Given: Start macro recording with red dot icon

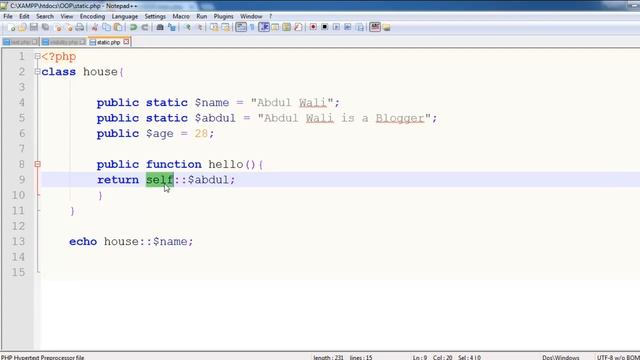Looking at the screenshot, I should click(x=313, y=27).
